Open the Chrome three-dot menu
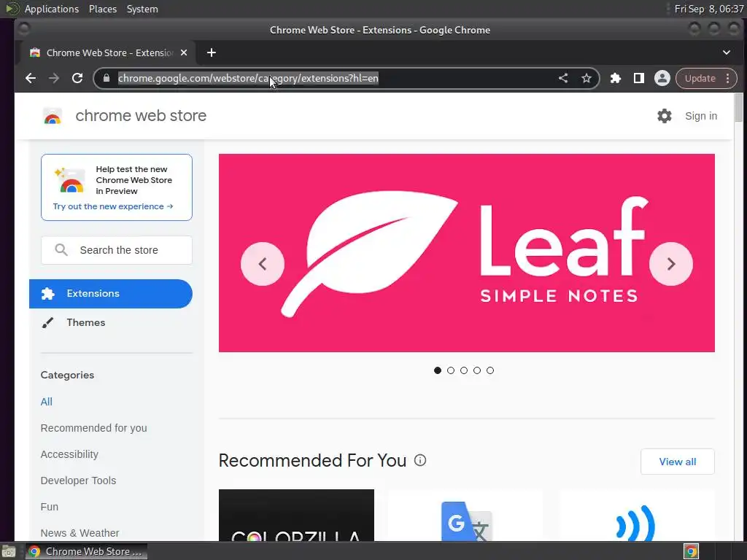747x560 pixels. click(727, 78)
